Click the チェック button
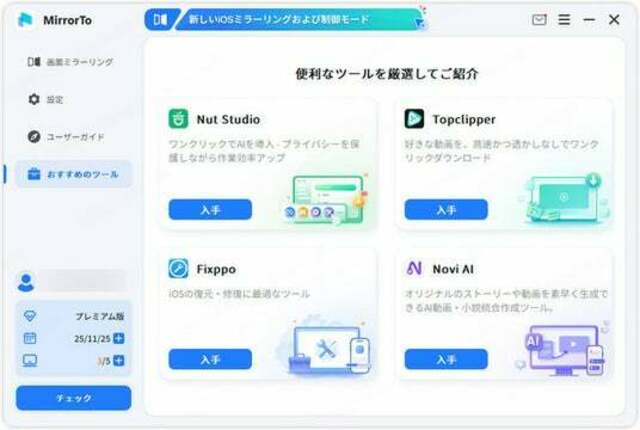 tap(73, 398)
